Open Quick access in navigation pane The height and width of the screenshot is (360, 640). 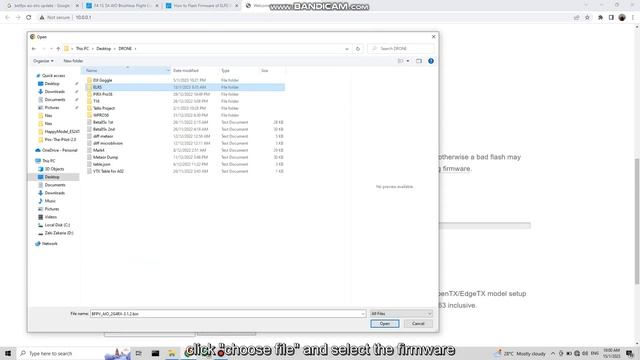pos(53,76)
